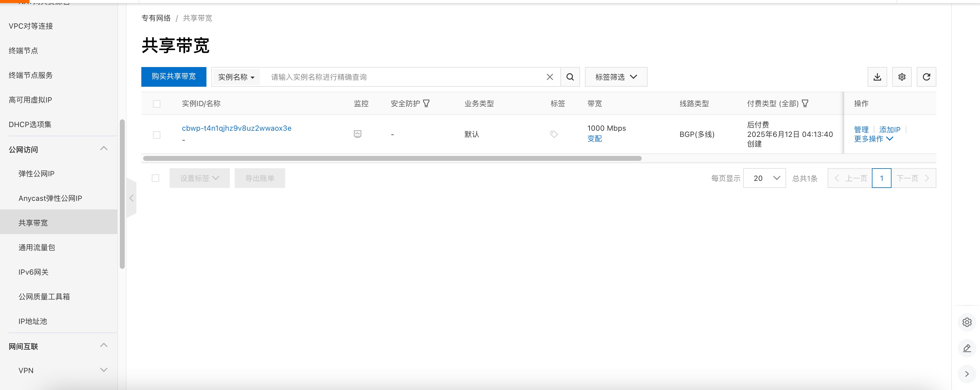980x390 pixels.
Task: Check the cbwp-t4n1qjhz9v8uz2wwaox3e row checkbox
Action: pos(156,135)
